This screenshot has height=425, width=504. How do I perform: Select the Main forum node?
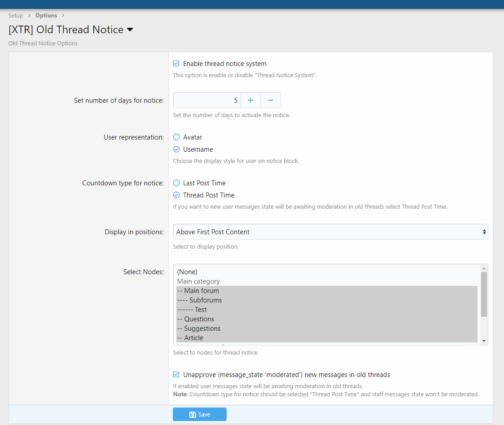pos(198,291)
